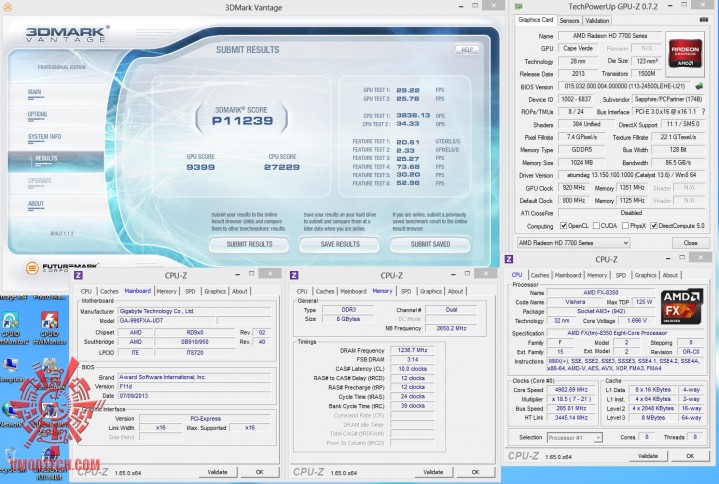This screenshot has width=719, height=484.
Task: Open the GPUID HWMonitor2 desktop shortcut
Action: click(x=11, y=326)
